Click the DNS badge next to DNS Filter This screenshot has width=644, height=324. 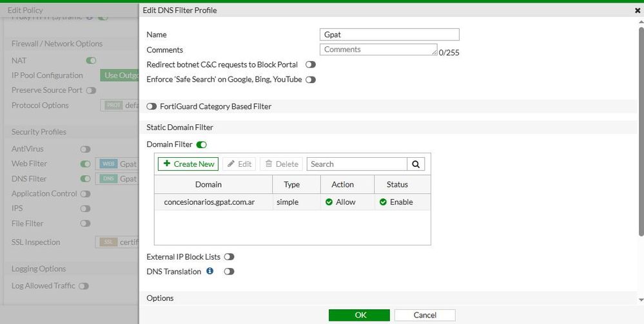pyautogui.click(x=109, y=179)
